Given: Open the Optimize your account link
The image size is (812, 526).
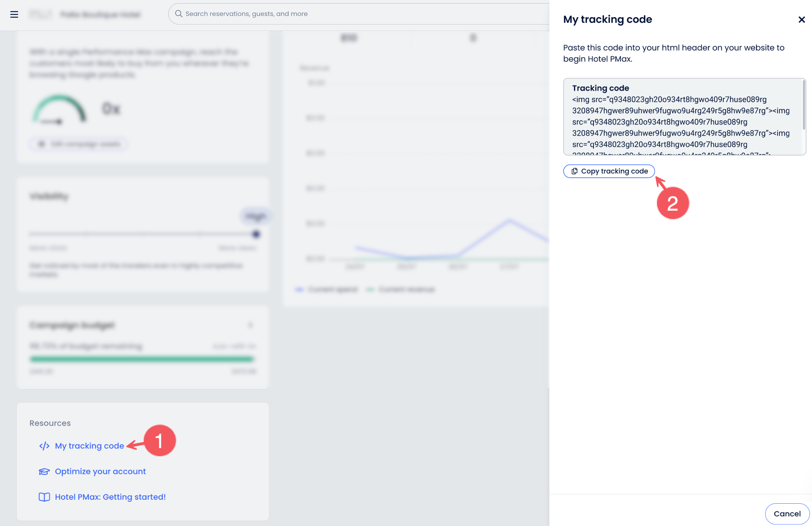Looking at the screenshot, I should tap(100, 472).
